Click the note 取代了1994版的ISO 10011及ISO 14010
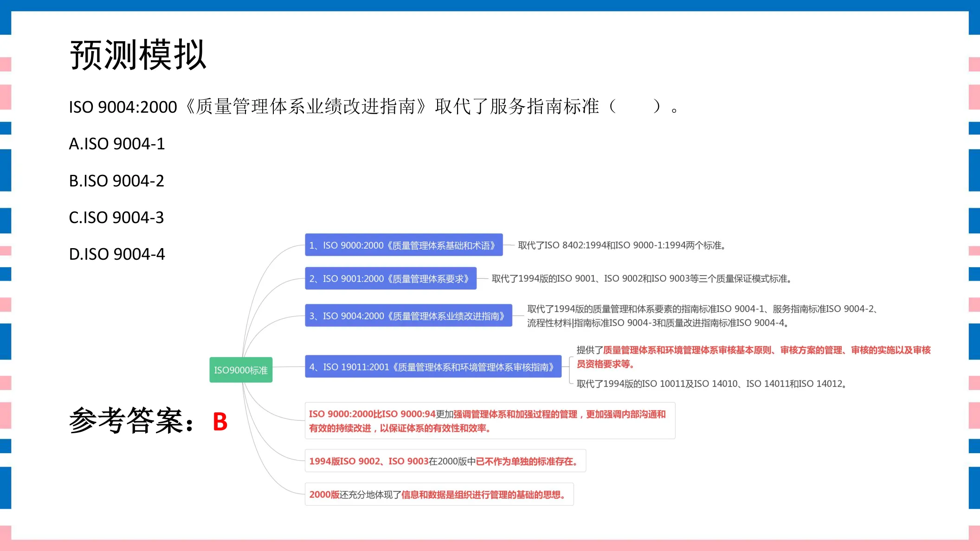980x551 pixels. [x=712, y=384]
